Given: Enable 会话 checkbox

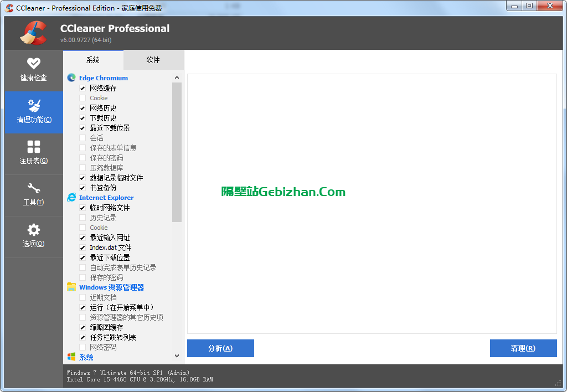Looking at the screenshot, I should [83, 138].
